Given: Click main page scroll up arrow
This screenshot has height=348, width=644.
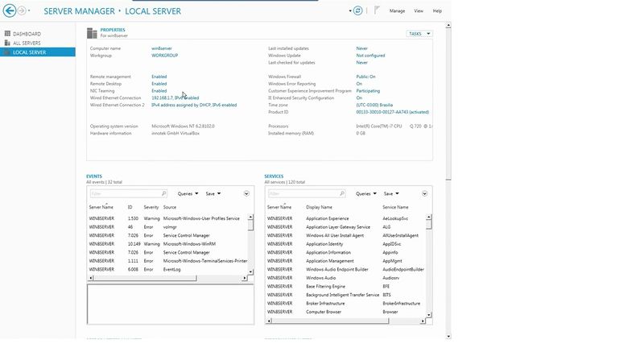Looking at the screenshot, I should pyautogui.click(x=448, y=26).
